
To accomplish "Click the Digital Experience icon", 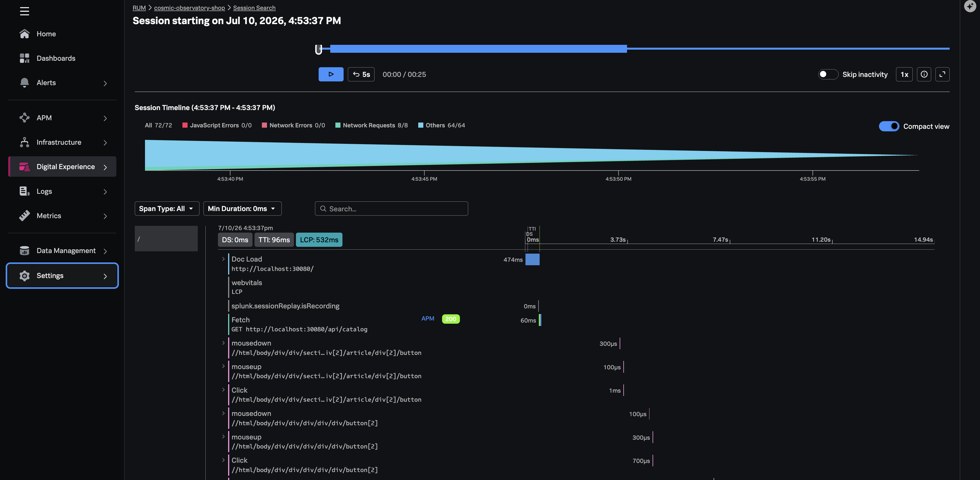I will [24, 167].
